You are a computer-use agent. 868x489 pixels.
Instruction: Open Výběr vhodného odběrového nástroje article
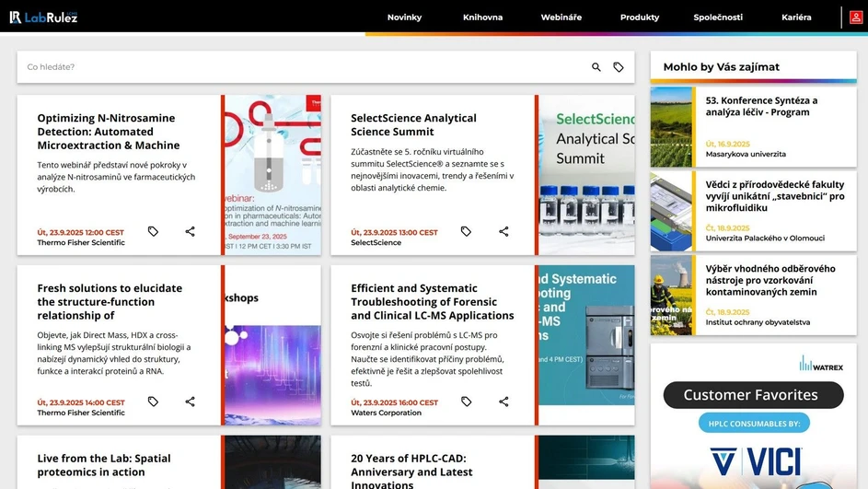tap(770, 280)
